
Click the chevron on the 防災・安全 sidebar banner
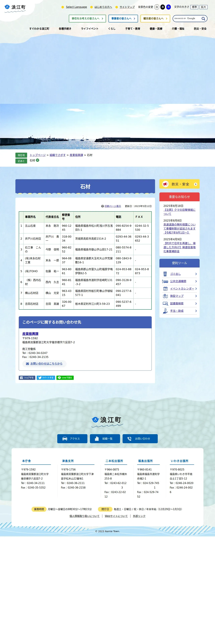tap(196, 184)
